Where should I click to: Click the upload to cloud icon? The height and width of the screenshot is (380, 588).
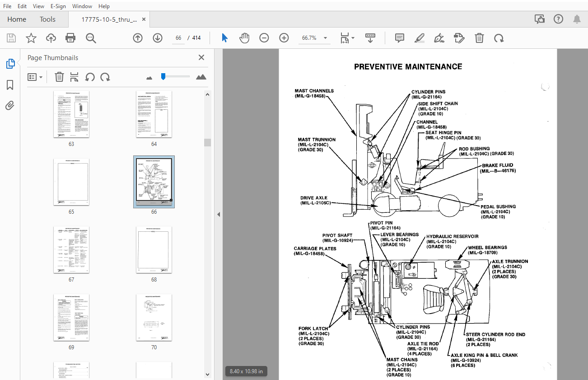(51, 38)
